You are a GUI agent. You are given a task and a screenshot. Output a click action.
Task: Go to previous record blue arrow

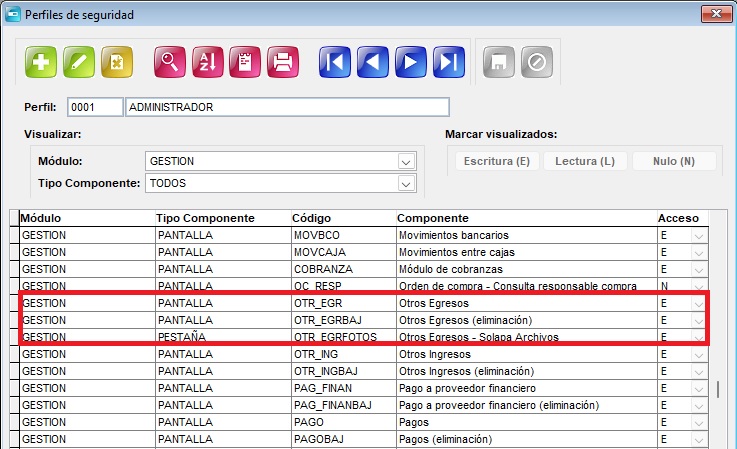pyautogui.click(x=373, y=62)
